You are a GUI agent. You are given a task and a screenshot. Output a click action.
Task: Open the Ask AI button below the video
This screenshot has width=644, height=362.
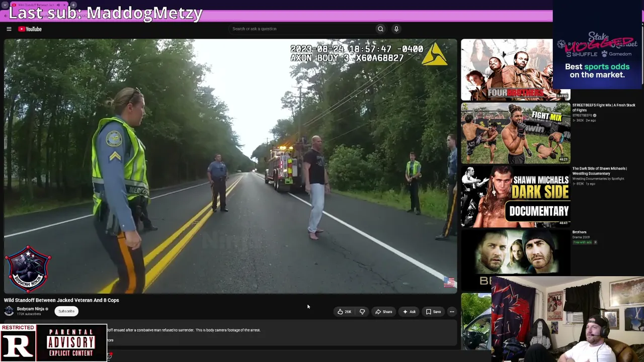click(x=410, y=312)
